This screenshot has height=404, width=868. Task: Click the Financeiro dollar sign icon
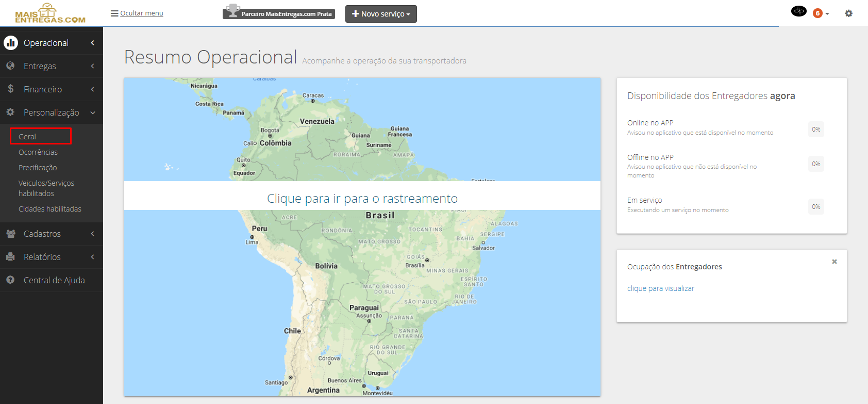click(x=10, y=89)
